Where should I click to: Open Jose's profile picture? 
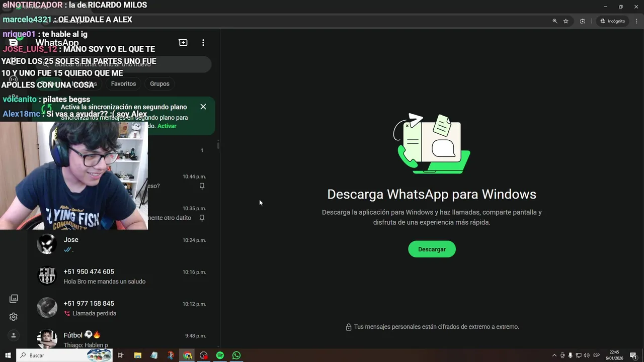[47, 244]
